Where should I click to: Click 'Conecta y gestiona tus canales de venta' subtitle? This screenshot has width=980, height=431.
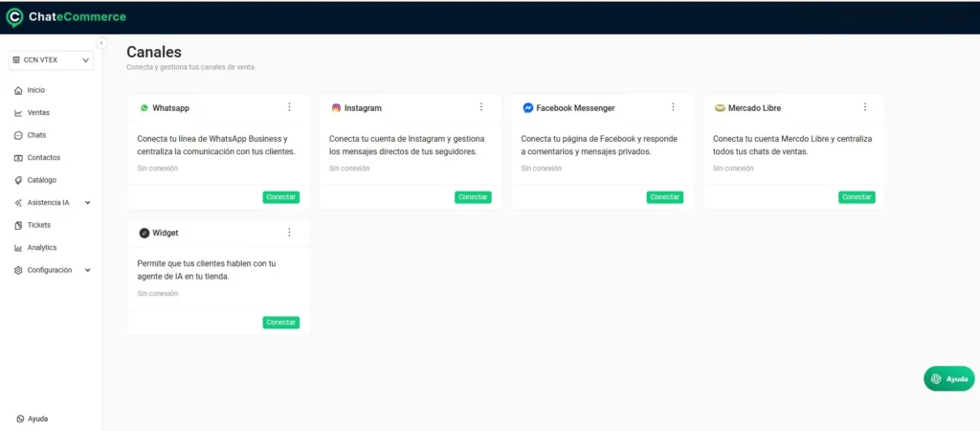pos(191,67)
